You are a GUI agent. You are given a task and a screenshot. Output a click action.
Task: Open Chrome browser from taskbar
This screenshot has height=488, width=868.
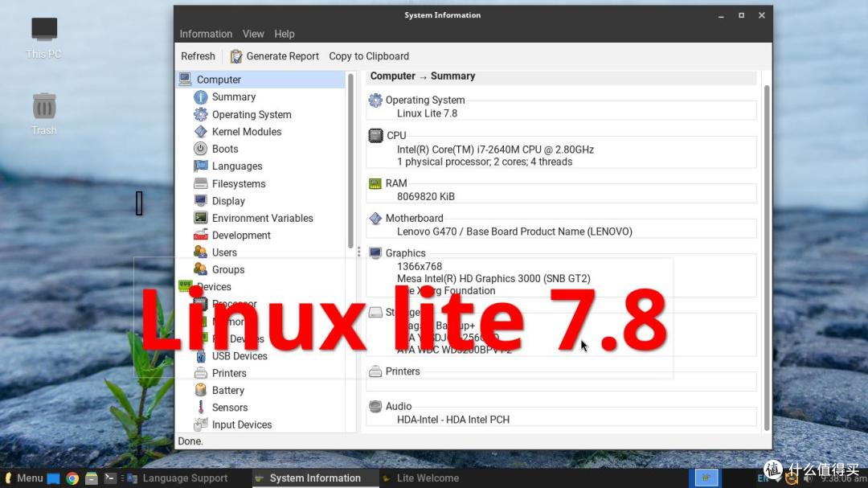click(72, 478)
